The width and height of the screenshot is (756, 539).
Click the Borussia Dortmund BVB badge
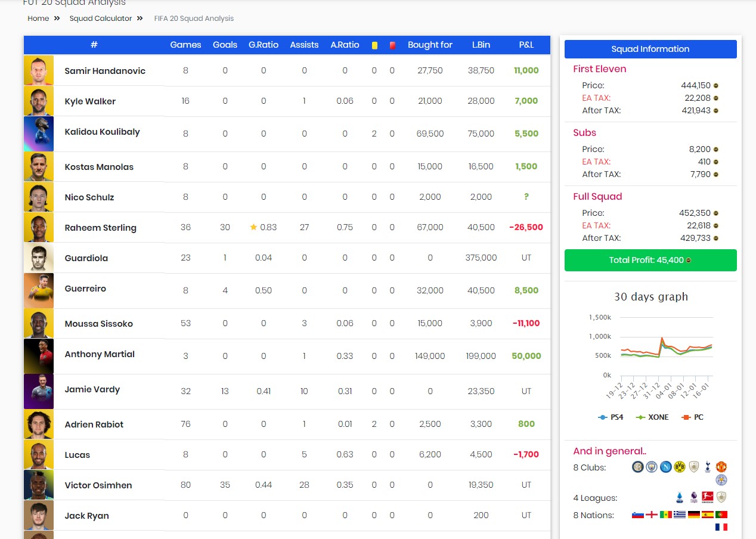[680, 467]
